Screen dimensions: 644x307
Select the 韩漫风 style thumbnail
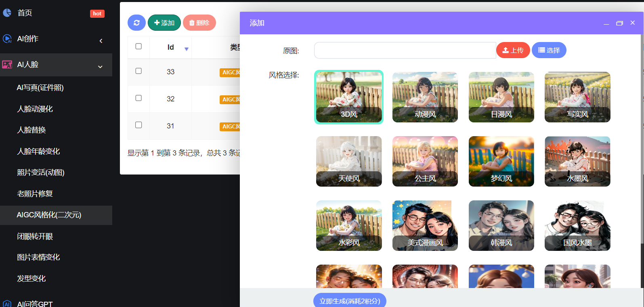[x=501, y=225]
